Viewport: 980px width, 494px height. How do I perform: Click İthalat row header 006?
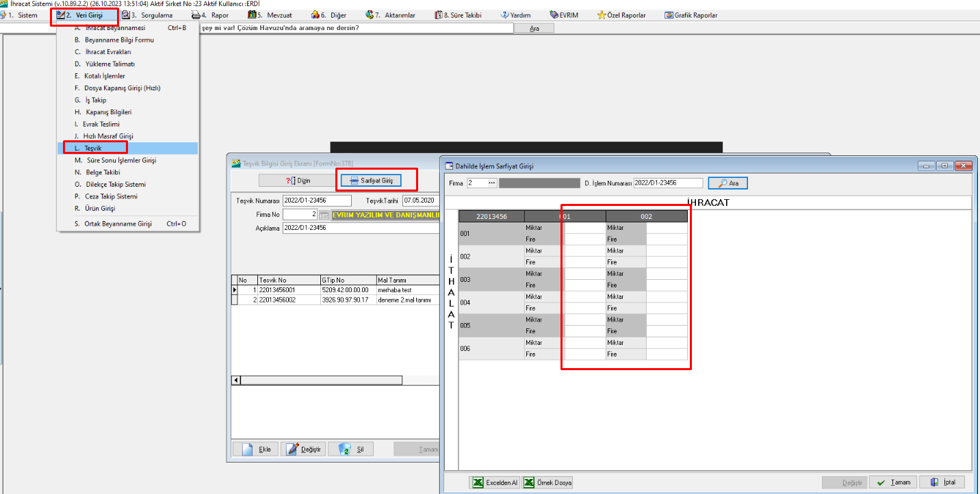click(491, 348)
